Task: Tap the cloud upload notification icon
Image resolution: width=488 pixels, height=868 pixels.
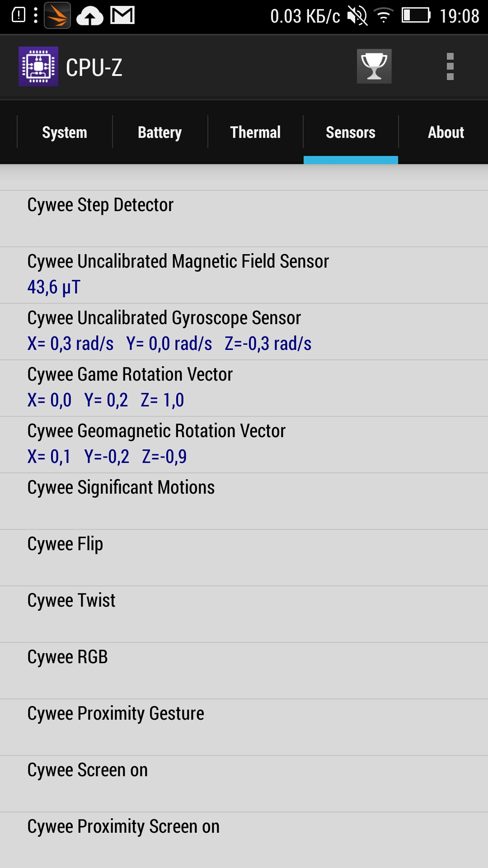Action: [x=90, y=17]
